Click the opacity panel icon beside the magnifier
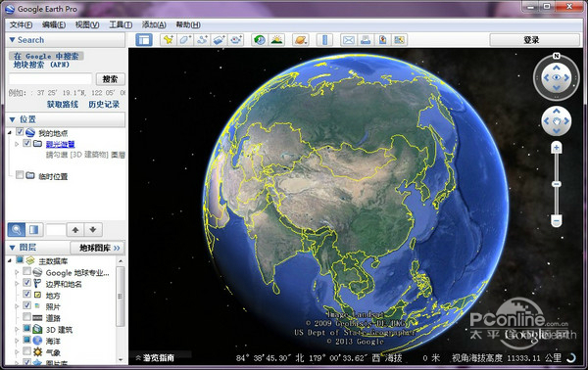This screenshot has width=588, height=370. 34,230
